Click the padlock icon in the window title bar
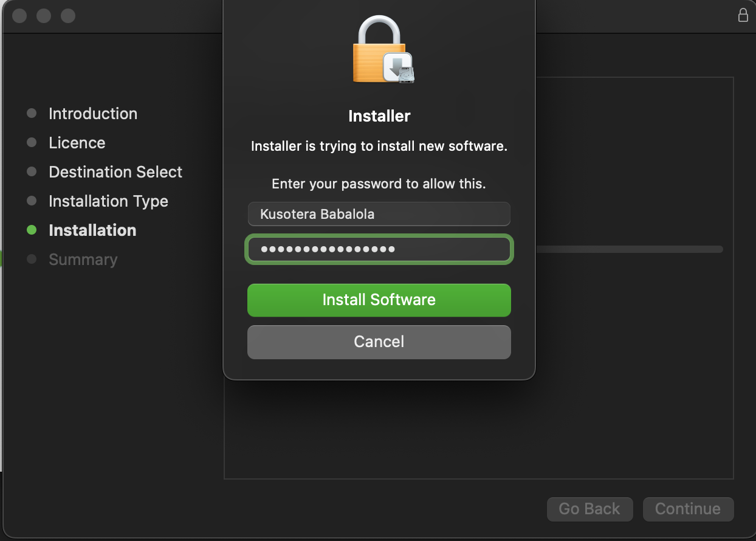This screenshot has height=541, width=756. [x=743, y=15]
